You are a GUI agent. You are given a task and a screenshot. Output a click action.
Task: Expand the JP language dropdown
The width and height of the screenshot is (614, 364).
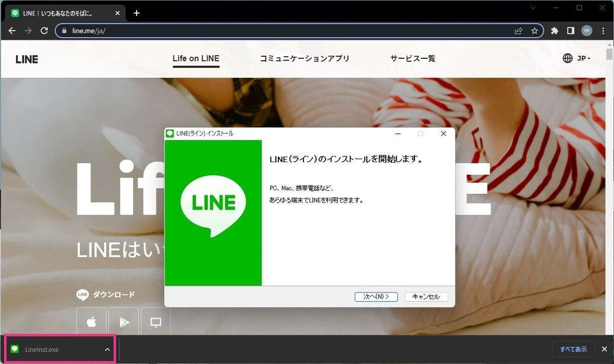pos(577,58)
